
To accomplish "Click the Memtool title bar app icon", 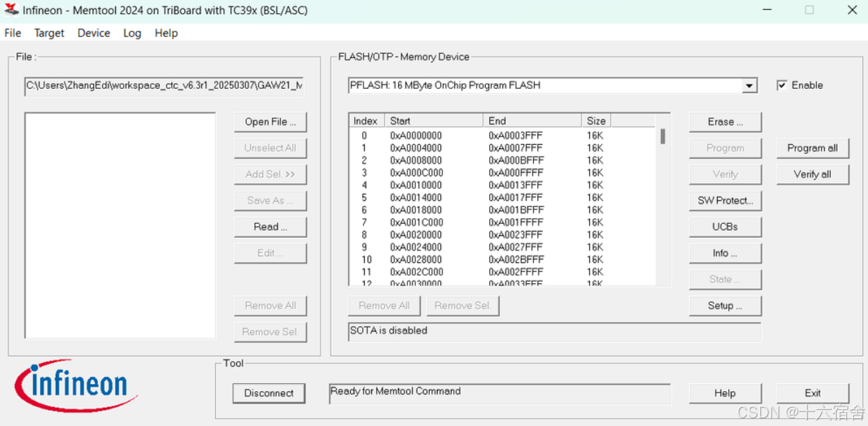I will point(11,10).
